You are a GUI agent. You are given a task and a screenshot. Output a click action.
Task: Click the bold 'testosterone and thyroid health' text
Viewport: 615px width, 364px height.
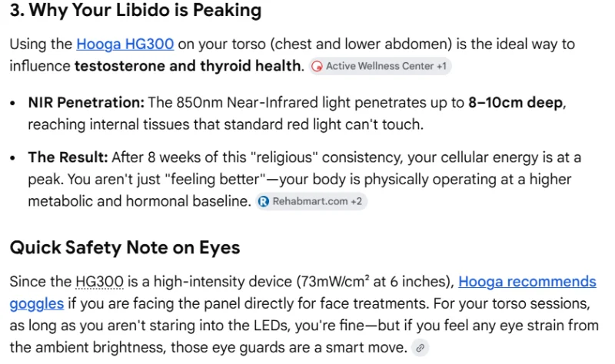click(188, 66)
